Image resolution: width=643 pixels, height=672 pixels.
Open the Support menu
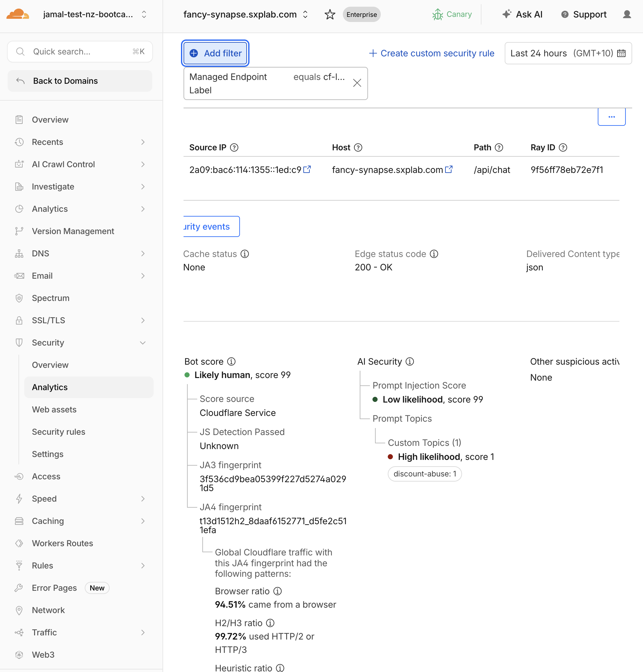click(584, 14)
